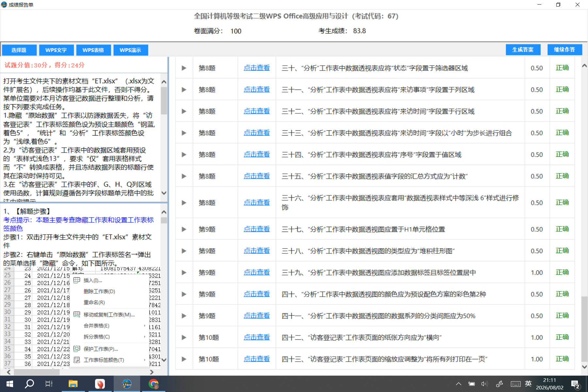Switch to the WPS文字 tab
Image resolution: width=588 pixels, height=392 pixels.
[56, 50]
